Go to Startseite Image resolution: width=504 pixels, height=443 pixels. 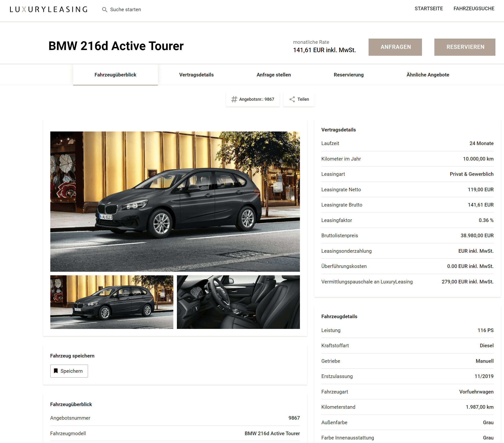click(429, 9)
